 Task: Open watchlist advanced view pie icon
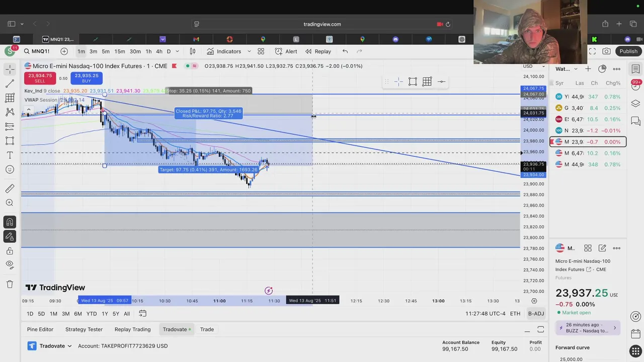602,69
